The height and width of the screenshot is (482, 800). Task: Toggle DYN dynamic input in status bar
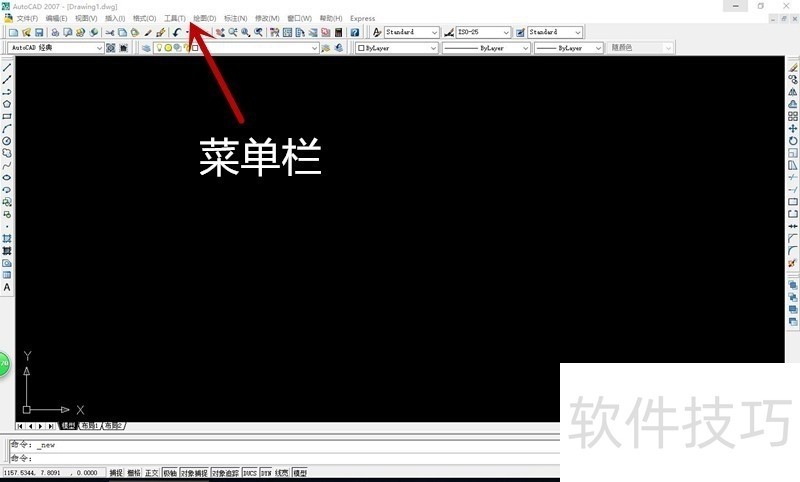pos(266,473)
